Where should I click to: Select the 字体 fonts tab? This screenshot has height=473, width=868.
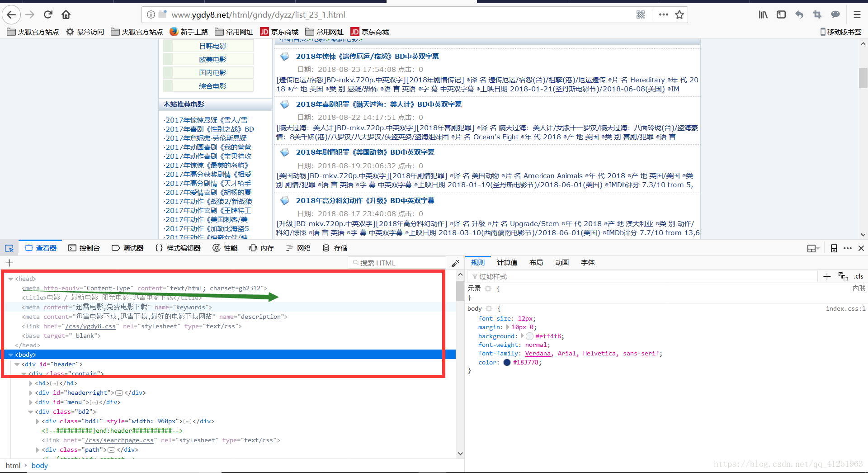pyautogui.click(x=588, y=263)
